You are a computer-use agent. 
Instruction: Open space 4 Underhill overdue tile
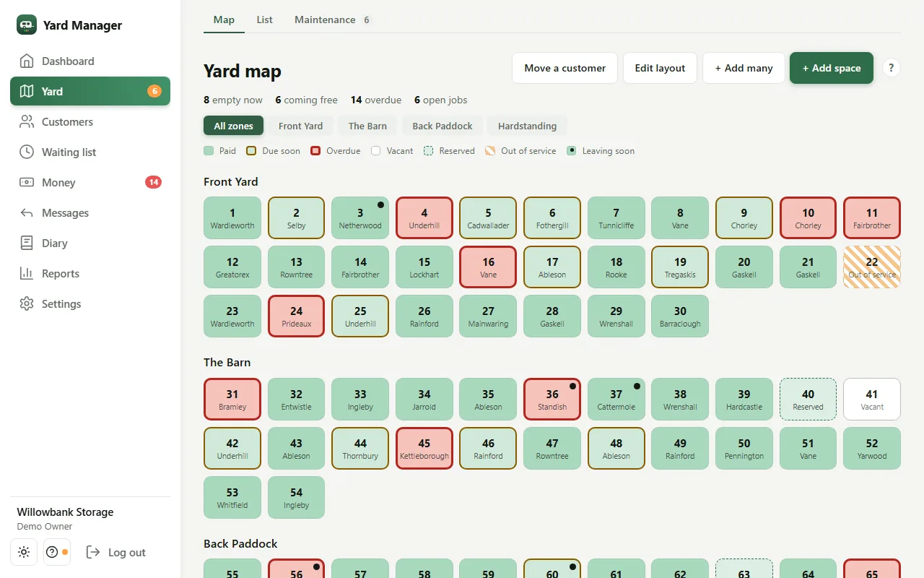[x=424, y=218]
